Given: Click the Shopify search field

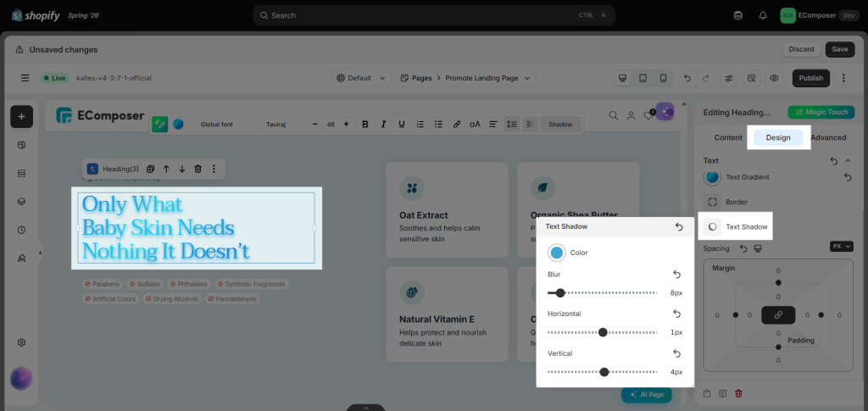Looking at the screenshot, I should [434, 15].
